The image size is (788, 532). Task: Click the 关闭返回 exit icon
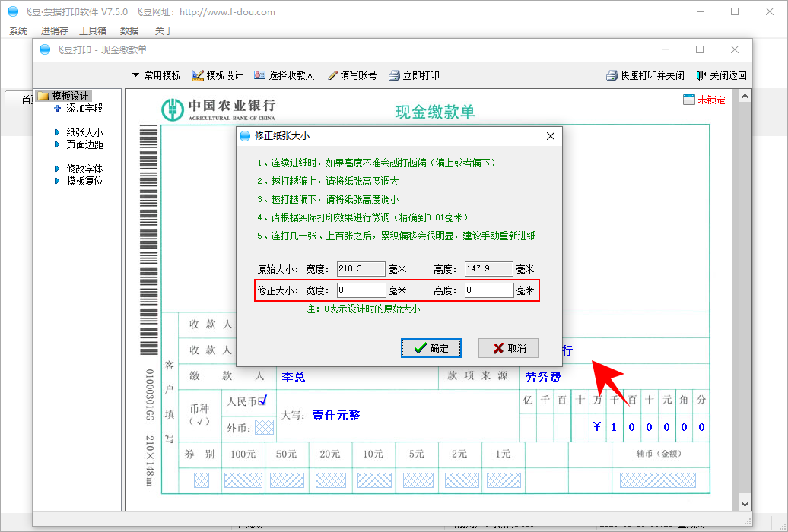[701, 75]
